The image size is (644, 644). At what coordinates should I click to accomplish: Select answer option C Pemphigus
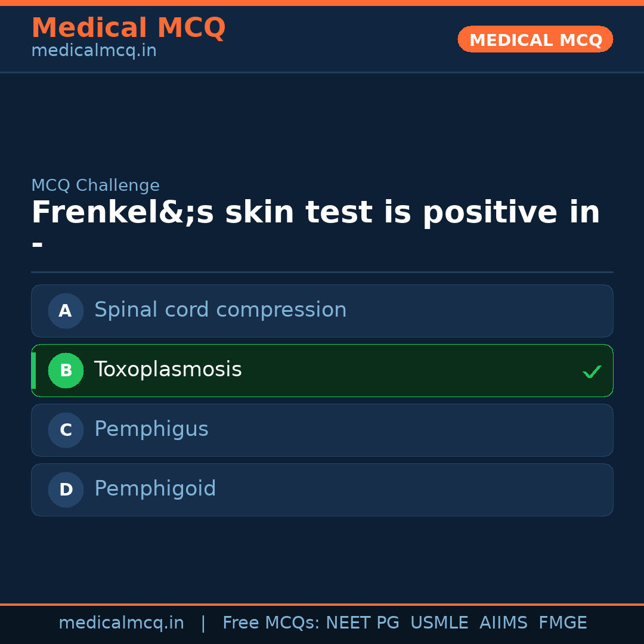point(322,430)
